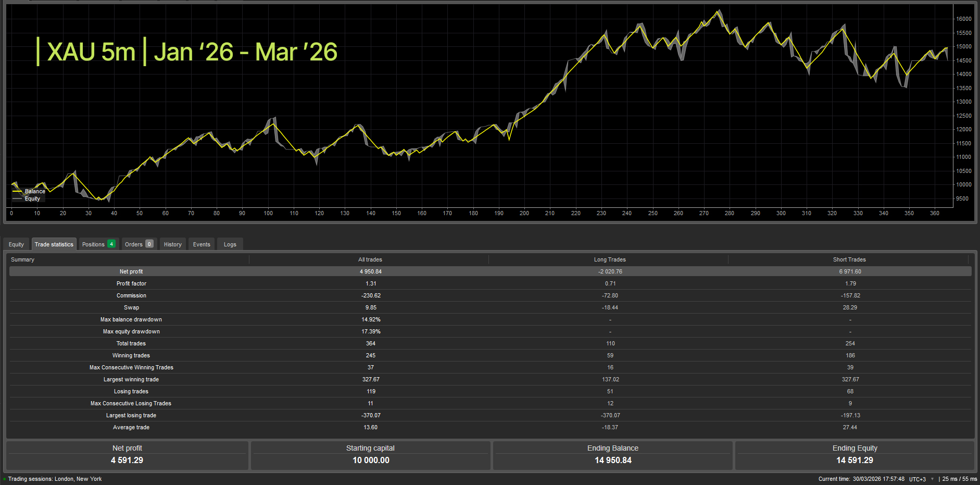Inspect the Logs tab
The width and height of the screenshot is (980, 485).
coord(230,244)
